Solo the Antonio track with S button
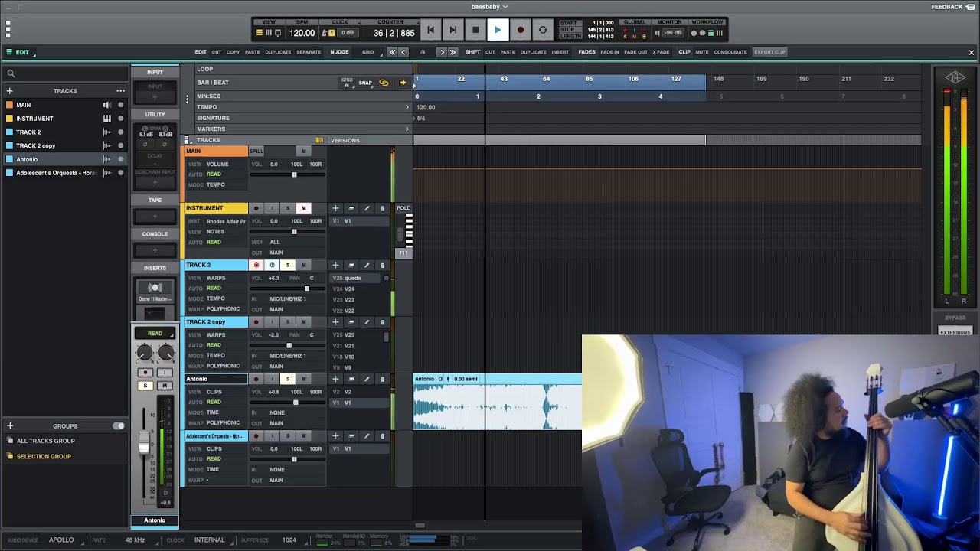 point(288,379)
